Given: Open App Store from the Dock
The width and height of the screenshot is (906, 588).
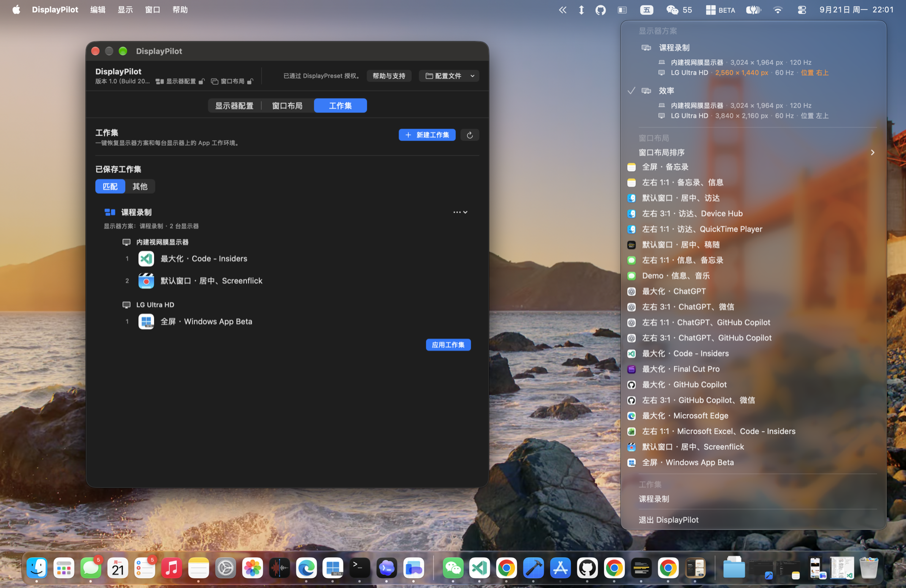Looking at the screenshot, I should pyautogui.click(x=560, y=568).
